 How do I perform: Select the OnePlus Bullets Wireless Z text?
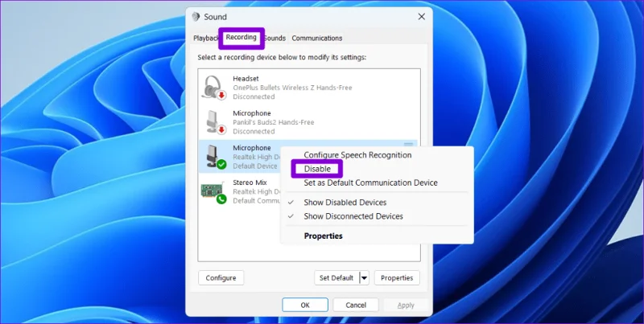tap(292, 88)
